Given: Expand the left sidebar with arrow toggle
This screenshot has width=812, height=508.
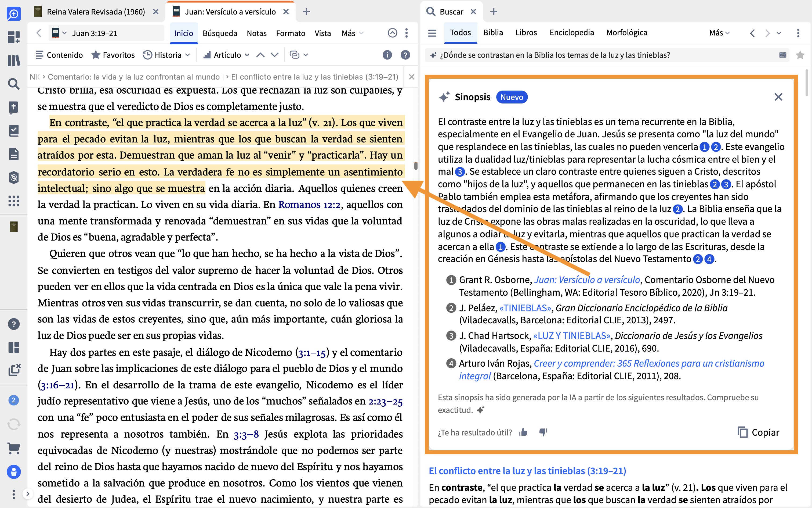Looking at the screenshot, I should (28, 493).
